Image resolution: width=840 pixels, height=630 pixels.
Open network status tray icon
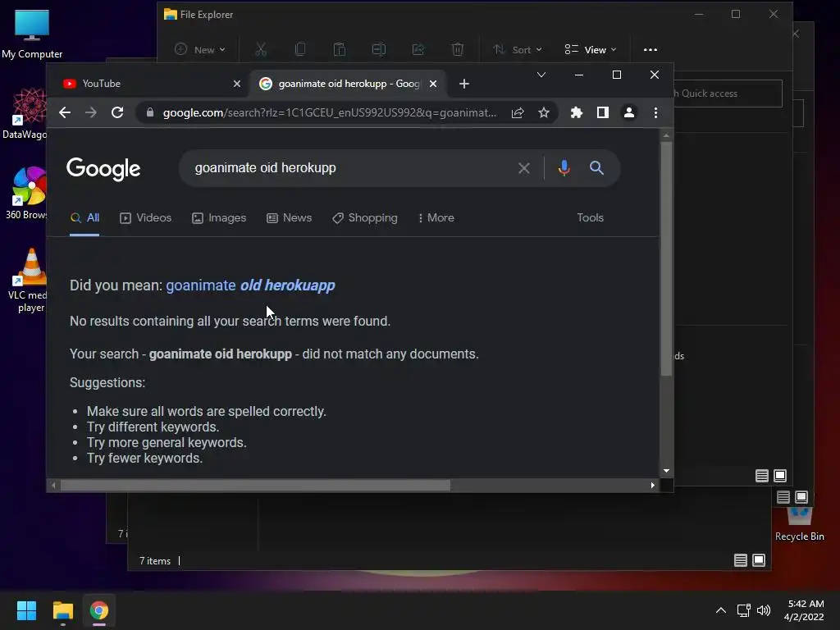(x=743, y=610)
